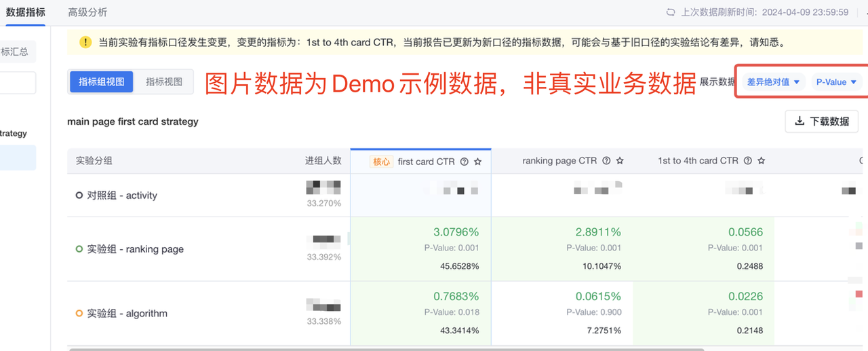Screen dimensions: 868x351
Task: Open help icon next to ranking page CTR
Action: click(606, 161)
